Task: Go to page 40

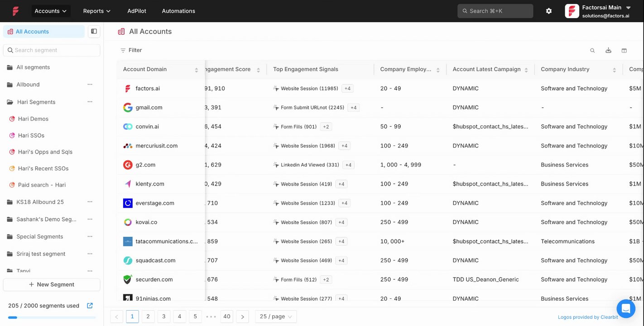Action: point(227,316)
